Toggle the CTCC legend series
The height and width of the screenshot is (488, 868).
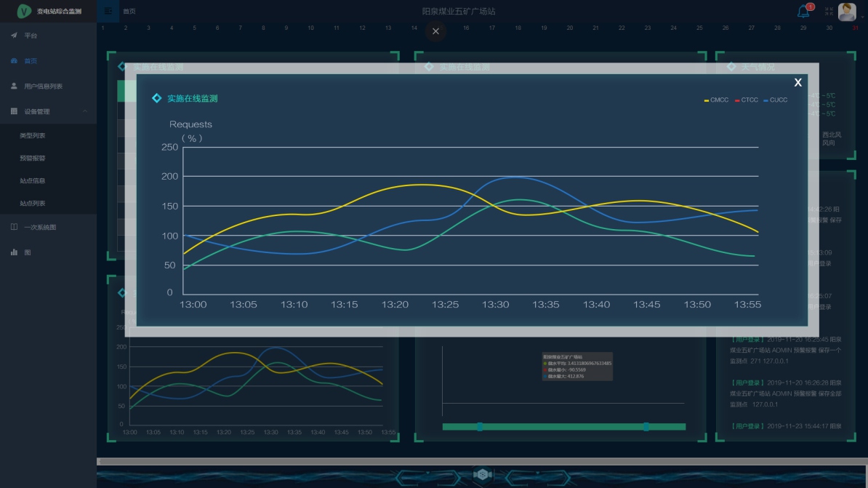[746, 100]
